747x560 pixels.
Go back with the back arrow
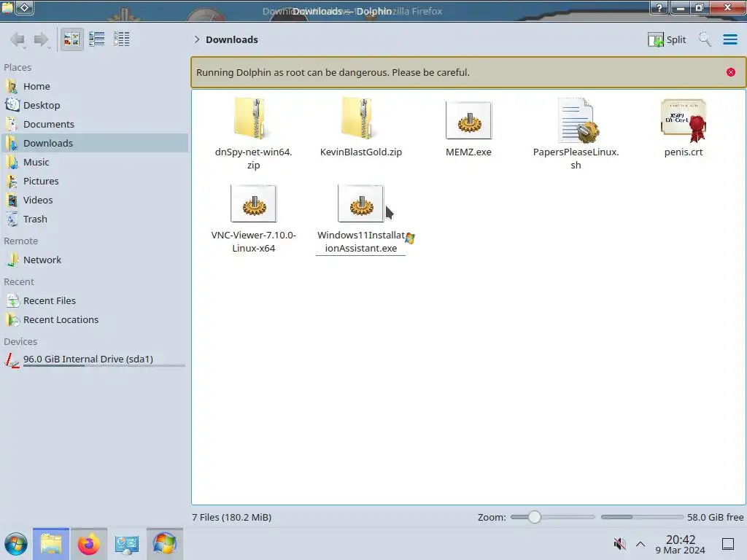(18, 39)
